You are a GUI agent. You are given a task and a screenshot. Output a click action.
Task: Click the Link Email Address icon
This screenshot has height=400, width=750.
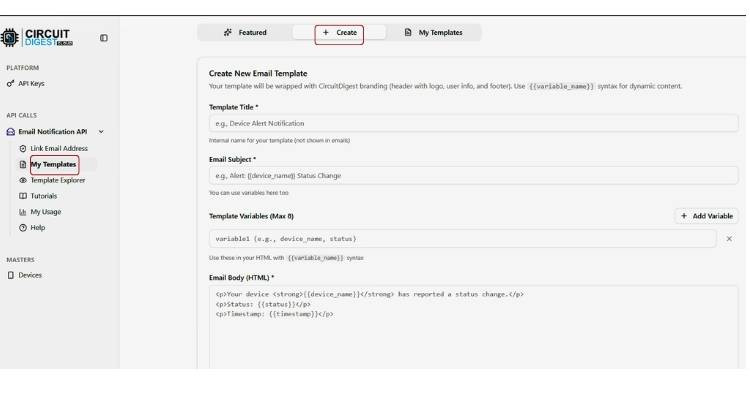22,148
